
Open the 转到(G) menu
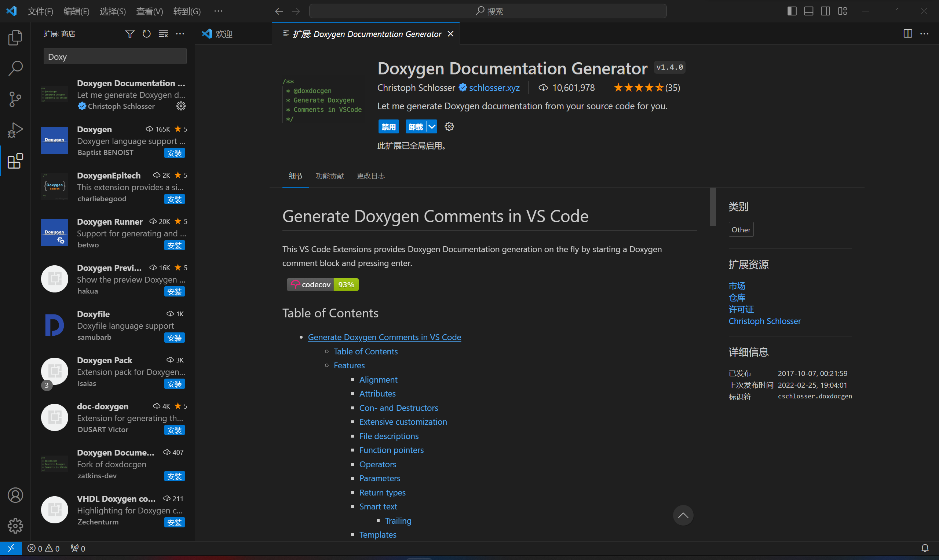187,11
